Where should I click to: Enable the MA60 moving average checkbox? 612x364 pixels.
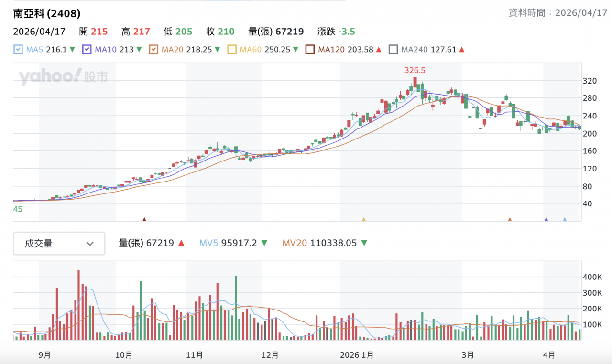point(232,49)
